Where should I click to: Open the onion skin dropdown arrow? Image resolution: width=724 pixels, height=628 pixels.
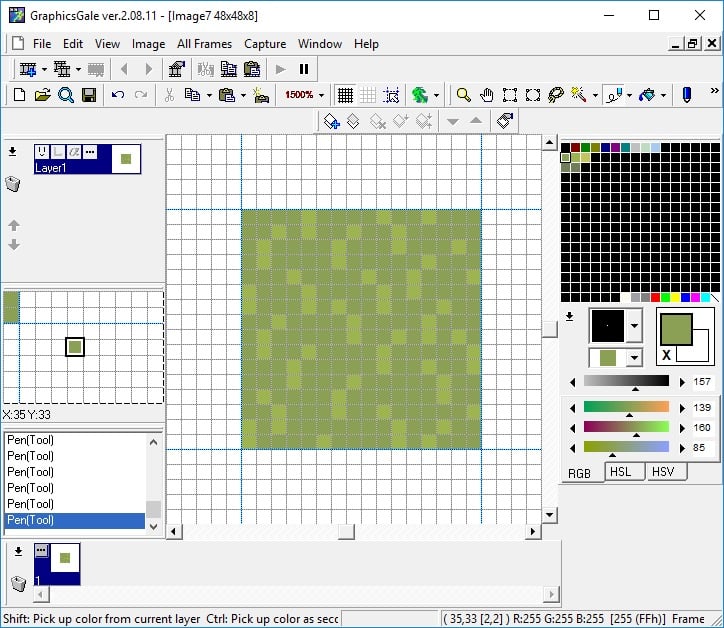(x=436, y=95)
